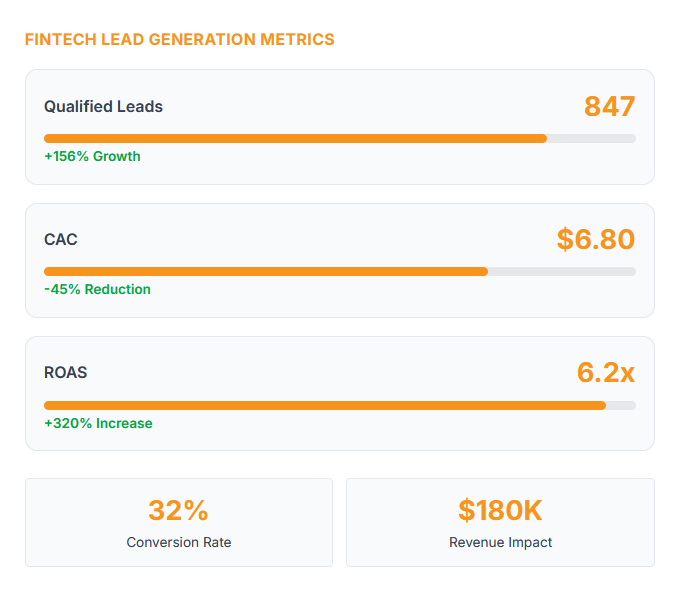Click the +320% Increase text

98,423
